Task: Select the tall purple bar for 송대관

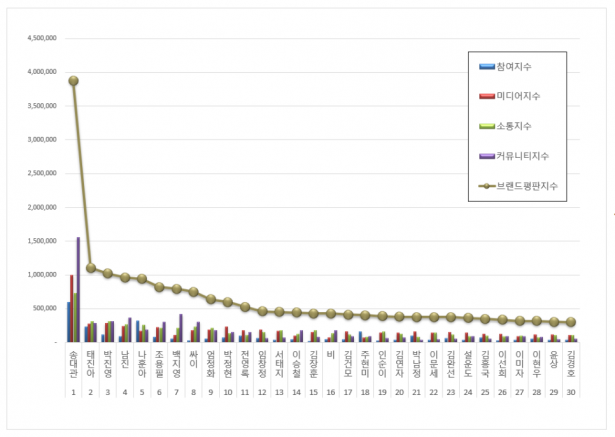Action: coord(78,290)
